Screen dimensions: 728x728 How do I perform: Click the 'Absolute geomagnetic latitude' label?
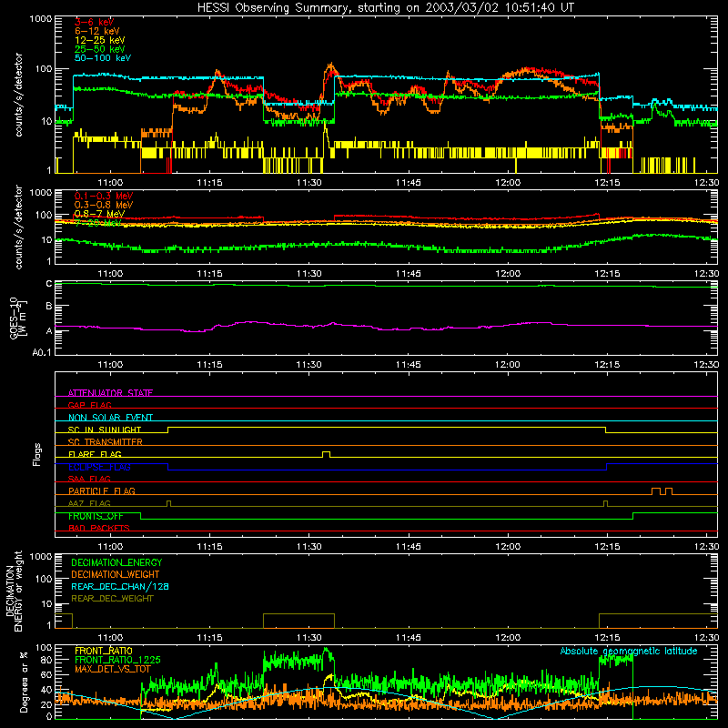tap(629, 651)
